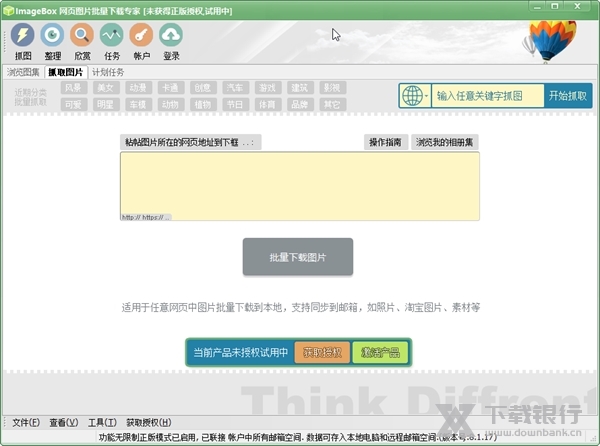The image size is (600, 446).
Task: Open the 工具(T) menu
Action: [x=102, y=422]
